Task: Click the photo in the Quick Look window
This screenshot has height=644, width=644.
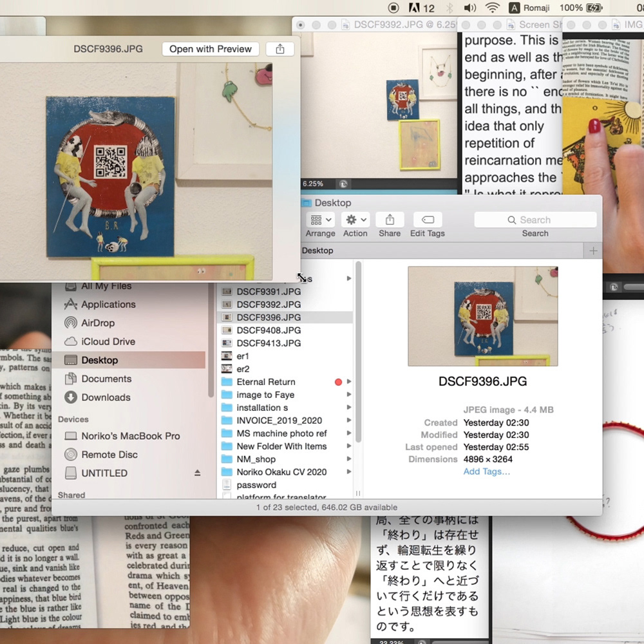Action: point(136,172)
